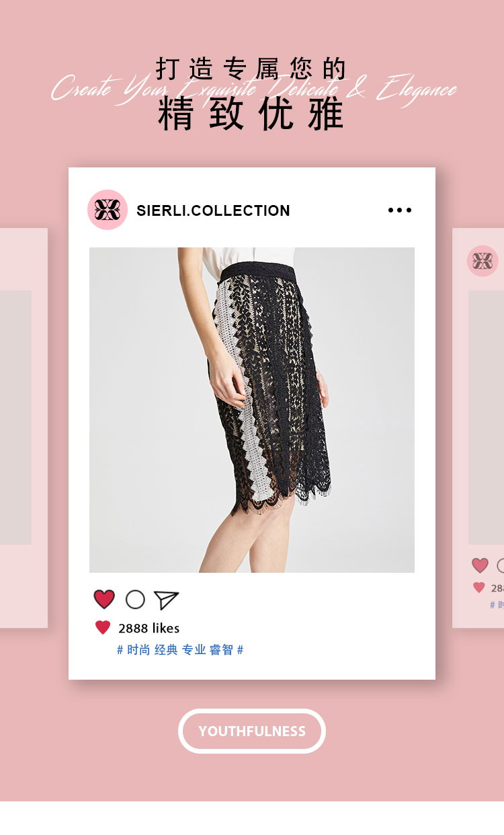
Task: Select the 经典 hashtag
Action: pyautogui.click(x=167, y=650)
